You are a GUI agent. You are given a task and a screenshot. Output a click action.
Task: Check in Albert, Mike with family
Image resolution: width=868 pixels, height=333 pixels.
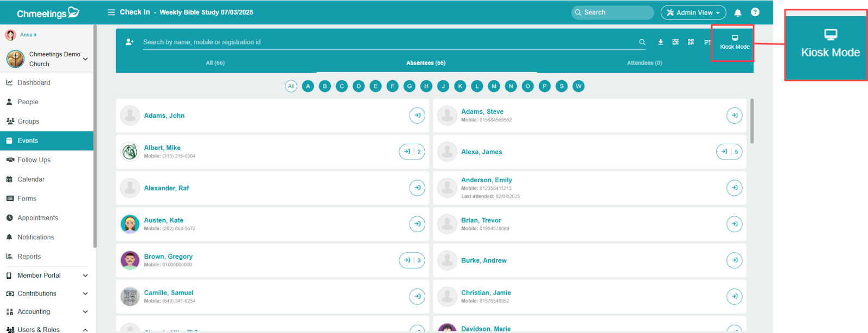point(412,152)
